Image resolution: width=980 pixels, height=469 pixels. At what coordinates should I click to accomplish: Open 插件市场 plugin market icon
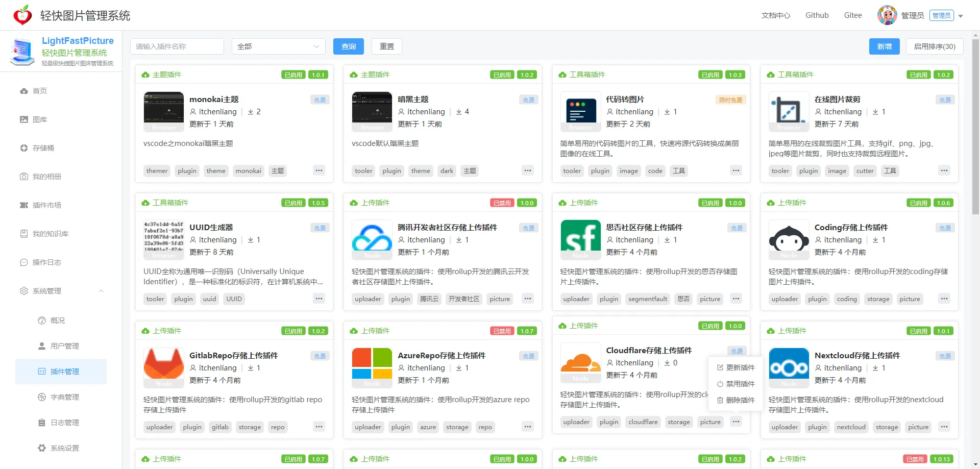point(24,205)
